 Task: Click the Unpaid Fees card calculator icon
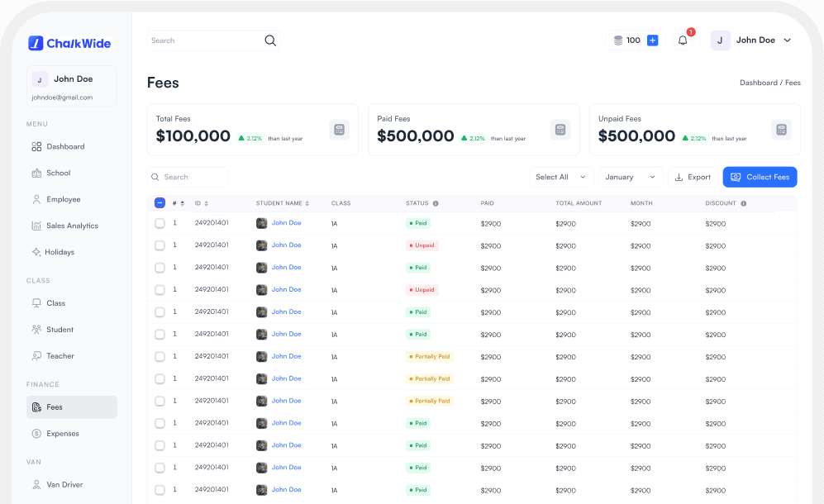pos(781,130)
